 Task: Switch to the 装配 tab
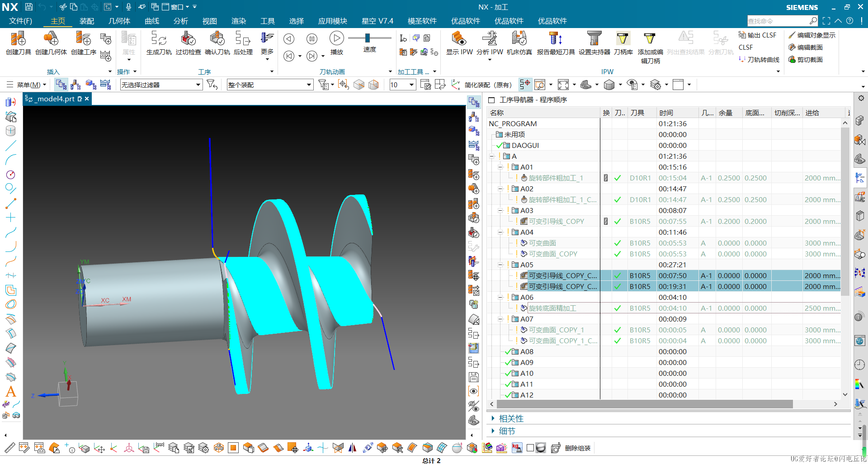coord(87,21)
